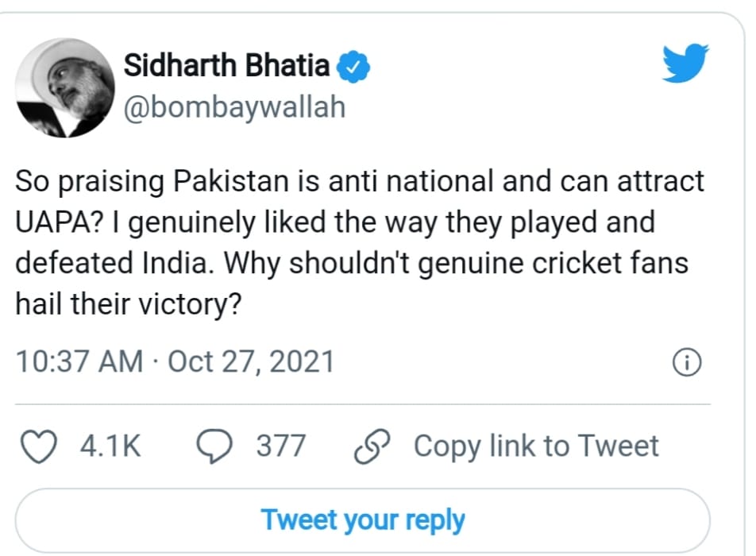Click the chain link icon

click(x=370, y=446)
